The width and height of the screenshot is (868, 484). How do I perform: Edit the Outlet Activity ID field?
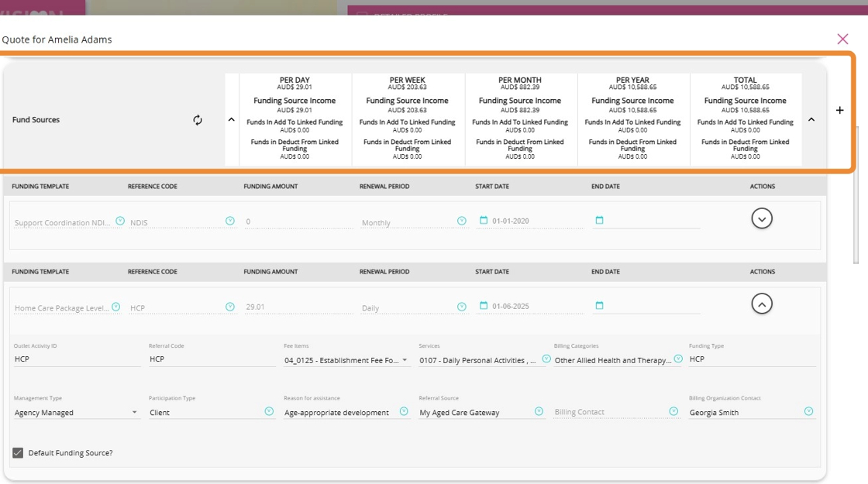77,359
